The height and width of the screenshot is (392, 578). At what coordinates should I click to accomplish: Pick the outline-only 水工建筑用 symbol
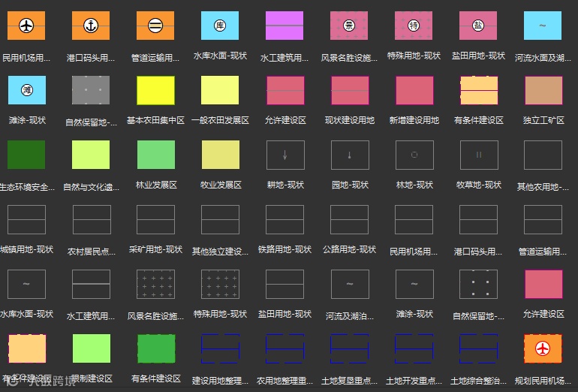[91, 284]
